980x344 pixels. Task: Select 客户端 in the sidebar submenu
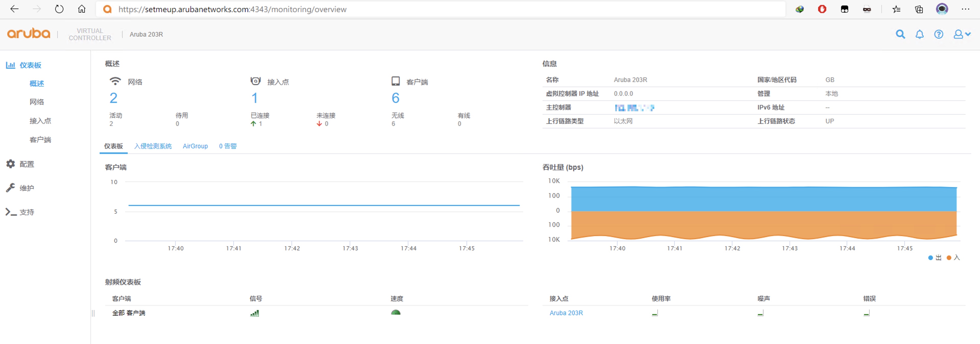coord(40,140)
